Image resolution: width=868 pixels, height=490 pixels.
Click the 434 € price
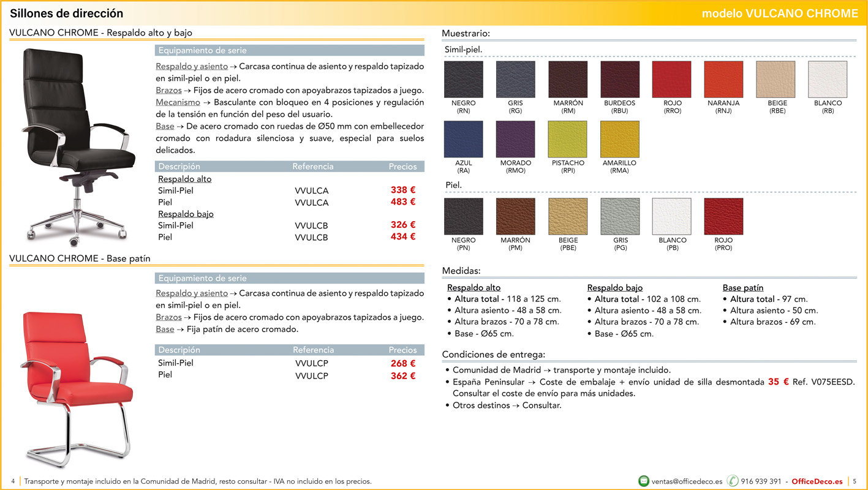(403, 236)
